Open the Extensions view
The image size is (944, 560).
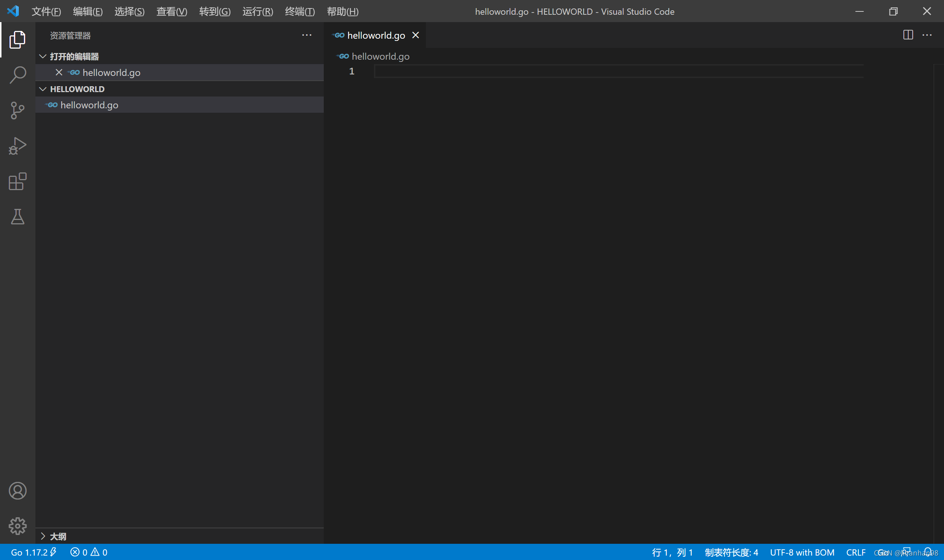coord(17,181)
